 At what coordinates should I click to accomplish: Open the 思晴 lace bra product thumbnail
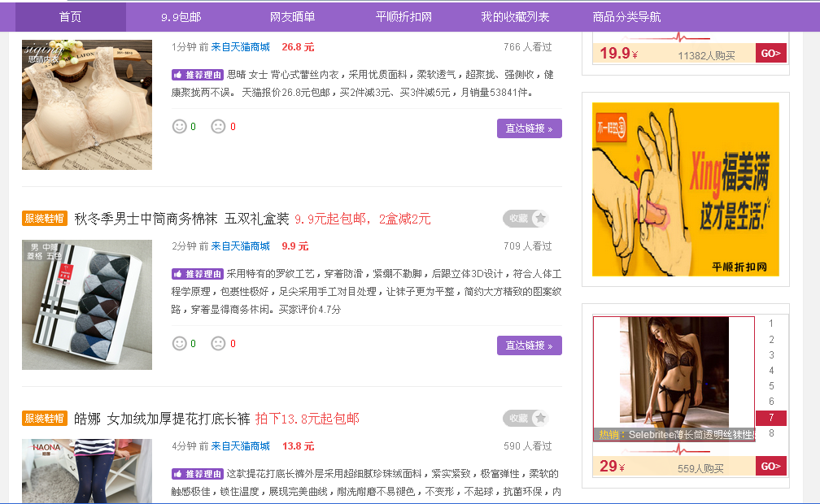tap(87, 105)
